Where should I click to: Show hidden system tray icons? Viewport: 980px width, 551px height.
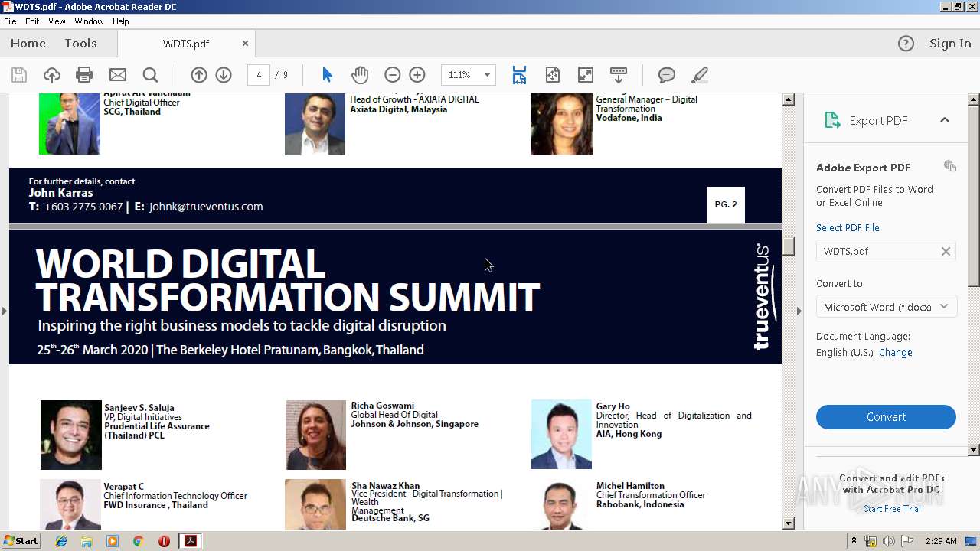tap(854, 541)
